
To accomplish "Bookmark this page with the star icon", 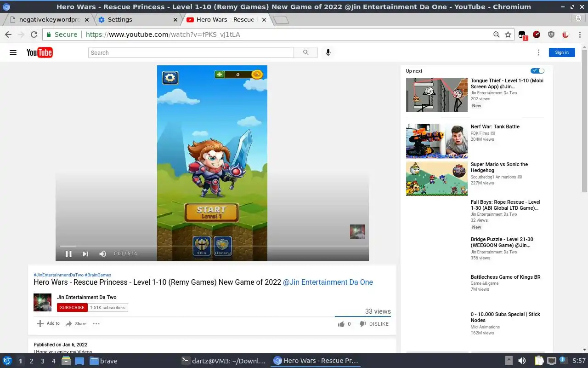I will click(508, 34).
